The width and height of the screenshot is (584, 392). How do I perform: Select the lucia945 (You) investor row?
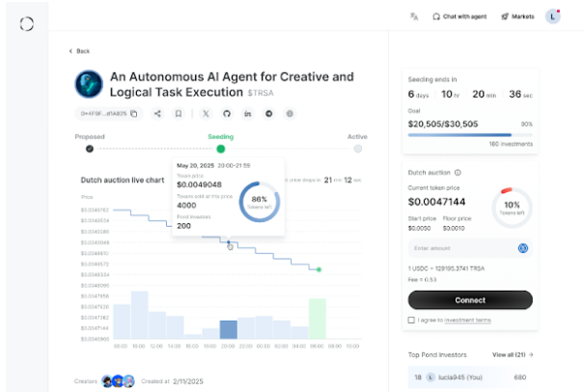coord(470,378)
